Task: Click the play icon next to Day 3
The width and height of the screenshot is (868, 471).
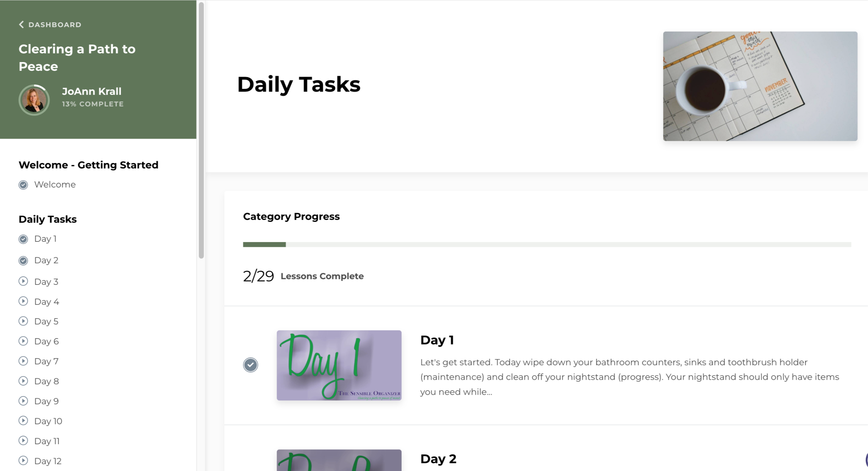Action: coord(23,281)
